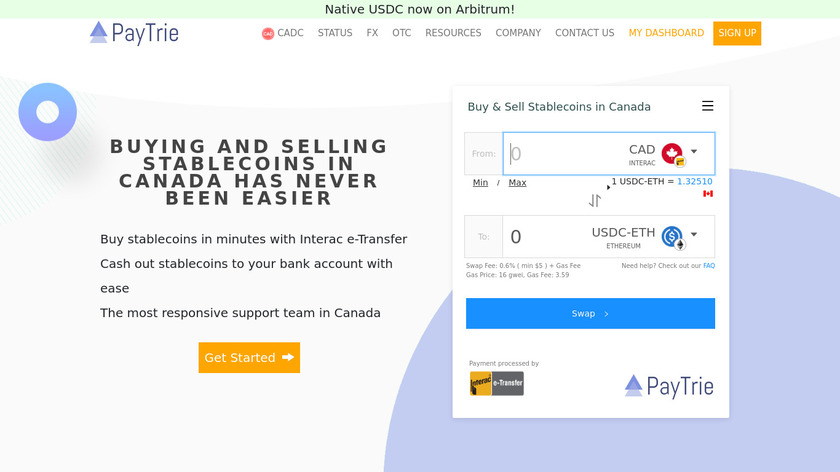This screenshot has height=472, width=840.
Task: Click the PayTrie logo in the header
Action: click(134, 33)
